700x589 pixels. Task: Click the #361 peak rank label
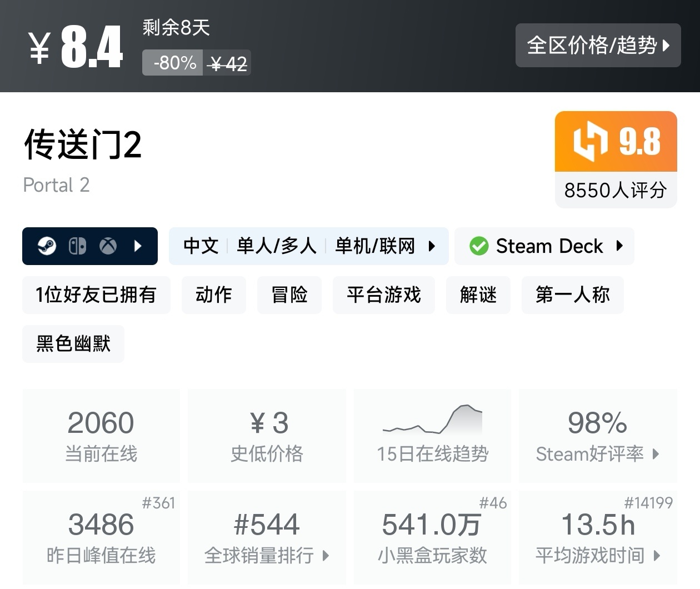[x=158, y=503]
